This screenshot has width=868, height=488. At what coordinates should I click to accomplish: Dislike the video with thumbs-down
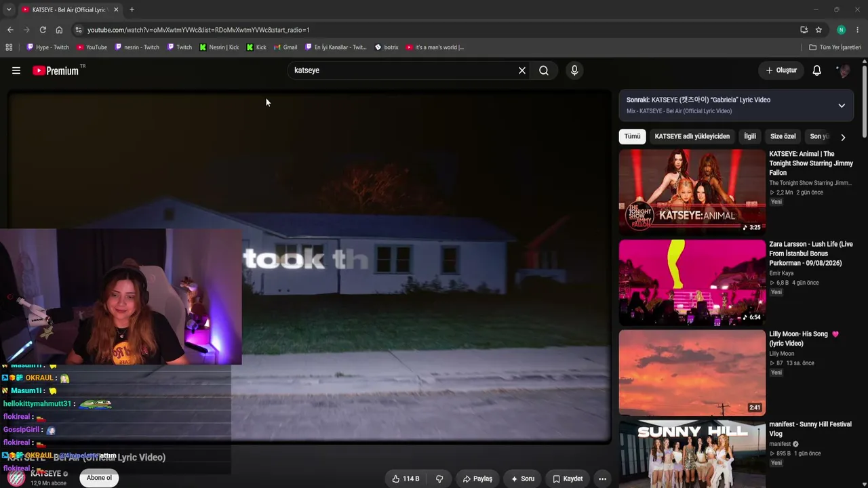[x=439, y=479]
